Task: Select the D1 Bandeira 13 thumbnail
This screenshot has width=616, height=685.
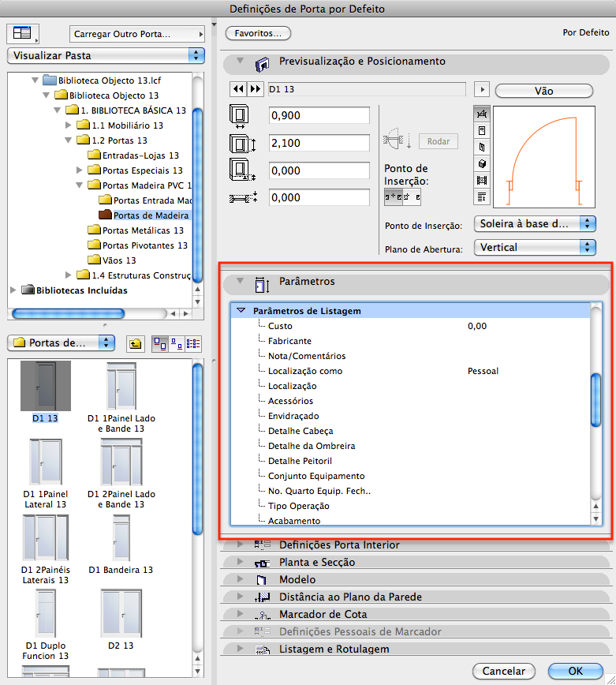Action: click(121, 538)
